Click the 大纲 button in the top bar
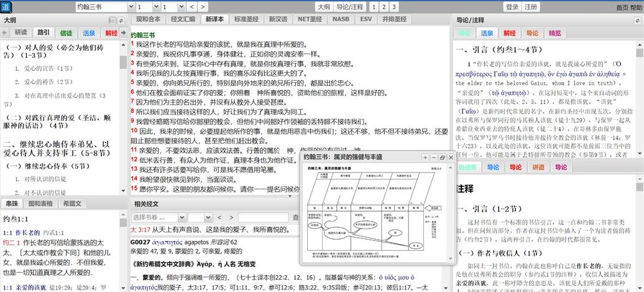This screenshot has width=644, height=292. pos(324,7)
